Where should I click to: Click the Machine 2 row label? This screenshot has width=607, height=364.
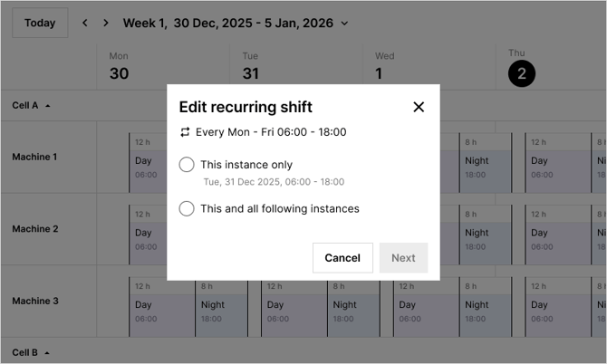click(x=34, y=229)
